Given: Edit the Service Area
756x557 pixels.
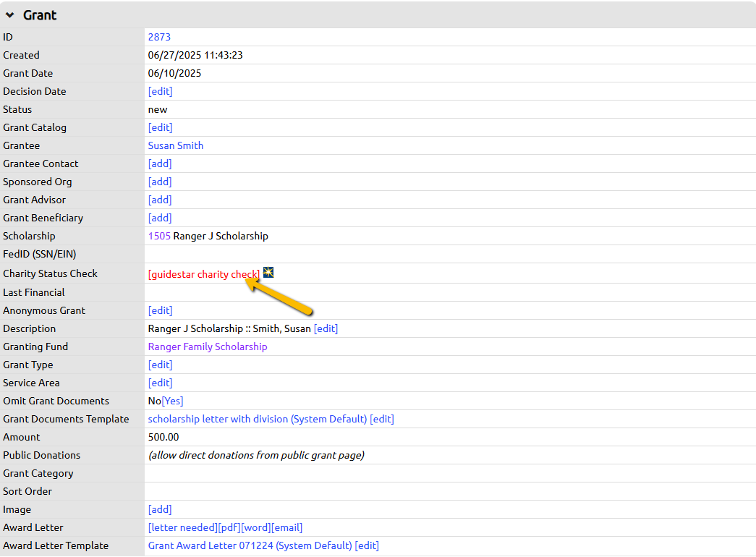Looking at the screenshot, I should [x=160, y=383].
